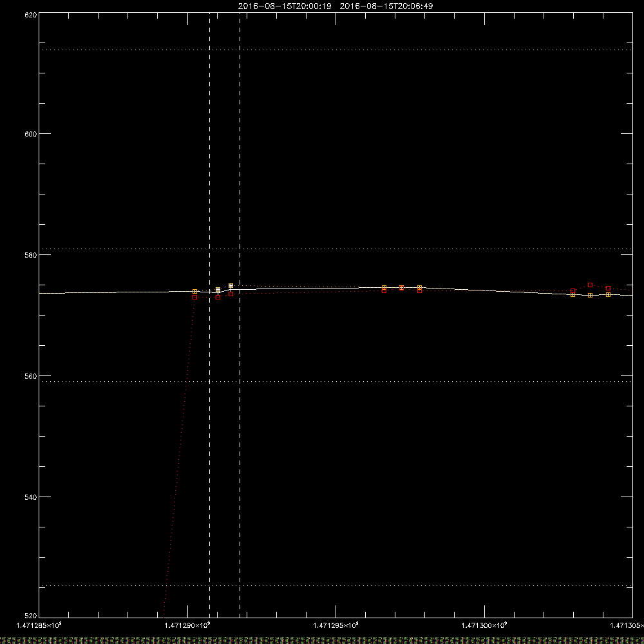Click the x-axis label 1.471295×10⁹
The image size is (644, 644).
[x=336, y=625]
